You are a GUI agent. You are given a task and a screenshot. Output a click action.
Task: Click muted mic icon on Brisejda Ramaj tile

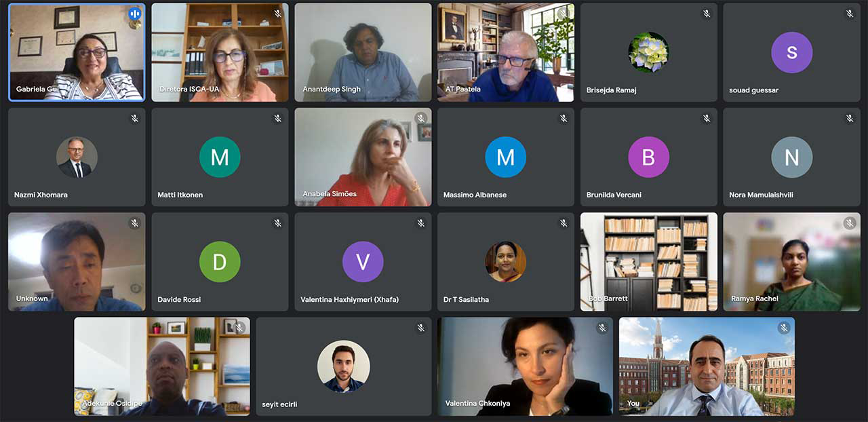(x=707, y=14)
